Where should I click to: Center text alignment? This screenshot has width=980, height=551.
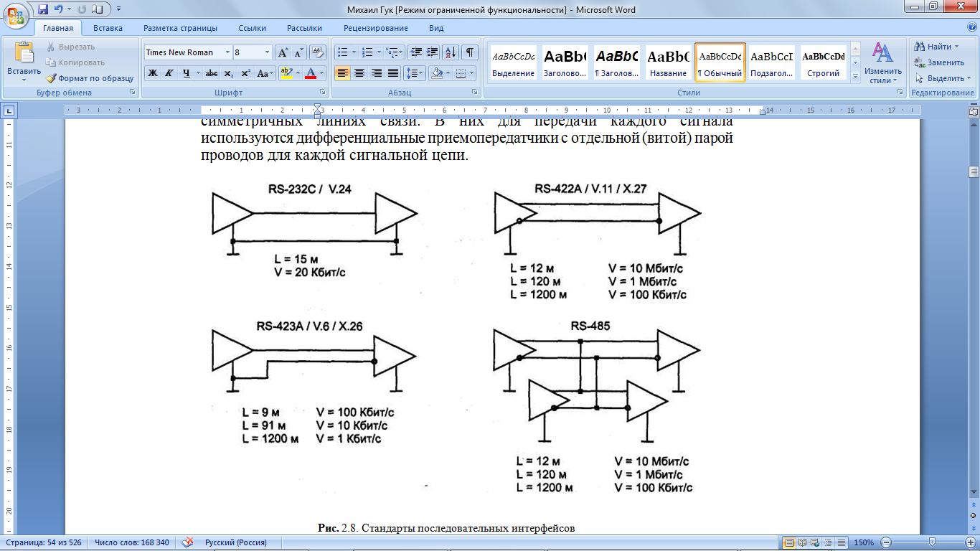tap(359, 73)
